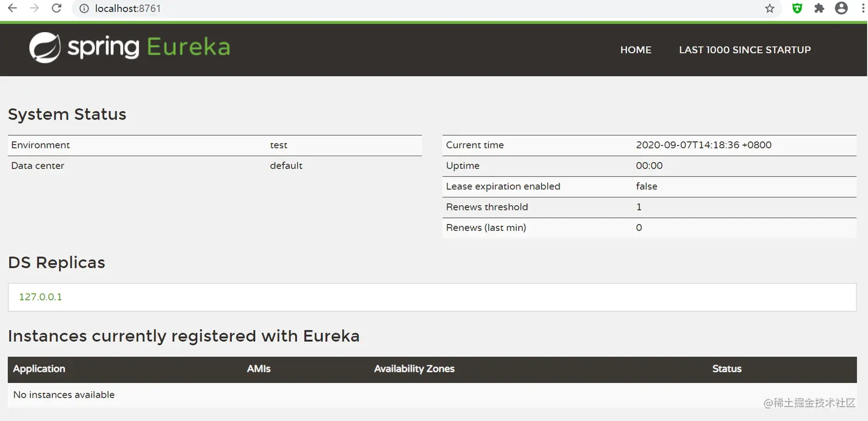The height and width of the screenshot is (421, 868).
Task: Reload the Eureka page
Action: click(56, 9)
